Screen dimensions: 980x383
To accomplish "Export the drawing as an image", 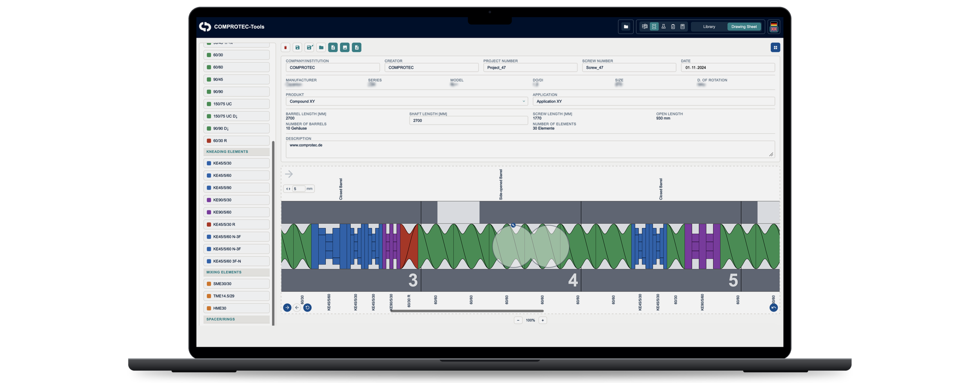I will pos(345,47).
